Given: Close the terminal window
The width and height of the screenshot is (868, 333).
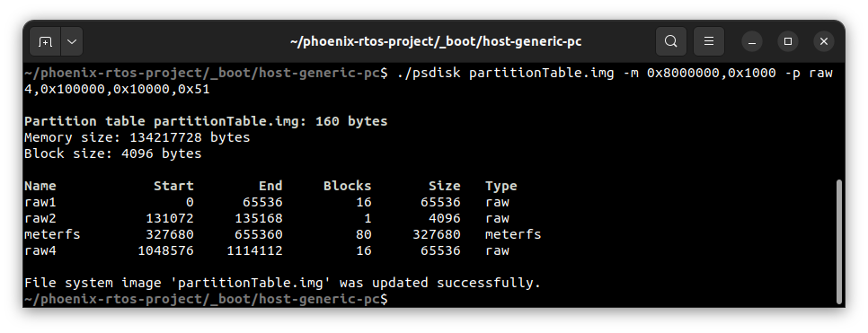Looking at the screenshot, I should pyautogui.click(x=824, y=41).
